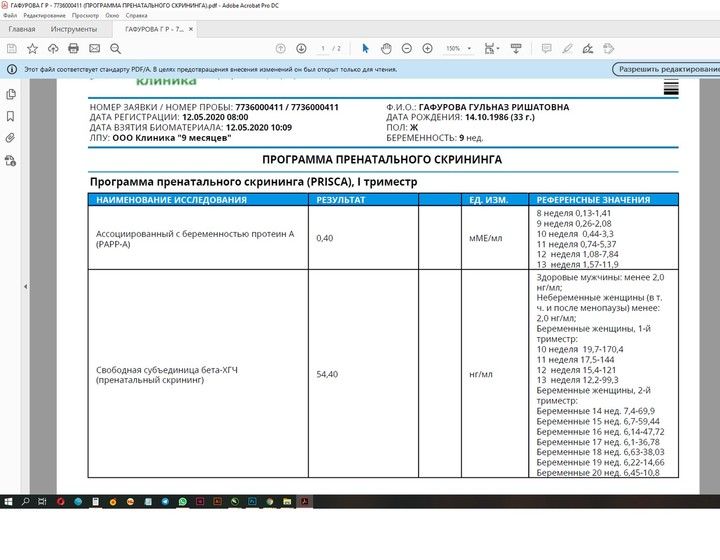Screen dimensions: 720x560
Task: Switch to the Инструменты tab
Action: tap(74, 29)
